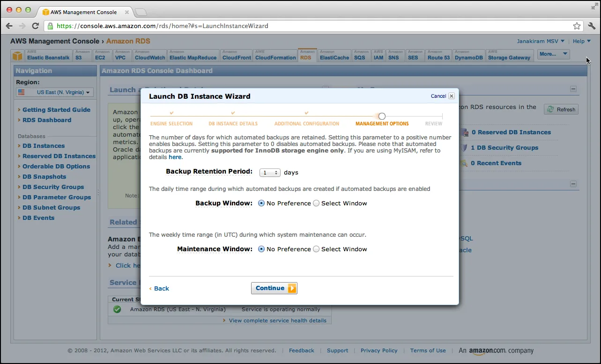Open the IAM service tab
The image size is (601, 364).
click(x=378, y=55)
